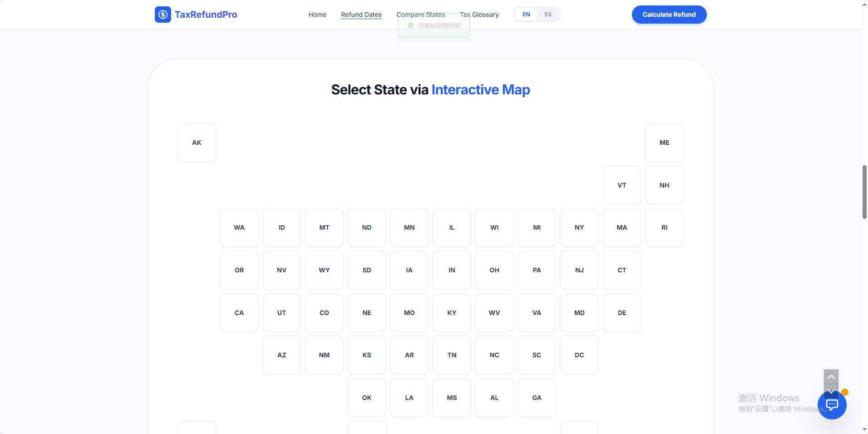This screenshot has height=434, width=868.
Task: Click the page scrollbar track
Action: pyautogui.click(x=863, y=295)
